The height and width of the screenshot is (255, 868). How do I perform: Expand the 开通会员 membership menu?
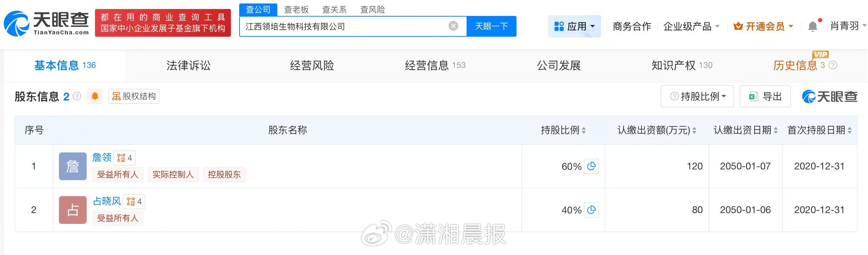(763, 26)
